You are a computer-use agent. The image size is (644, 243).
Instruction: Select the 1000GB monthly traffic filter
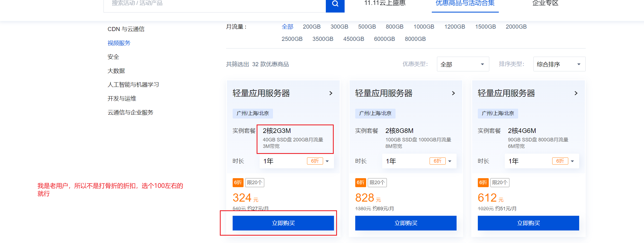[424, 27]
